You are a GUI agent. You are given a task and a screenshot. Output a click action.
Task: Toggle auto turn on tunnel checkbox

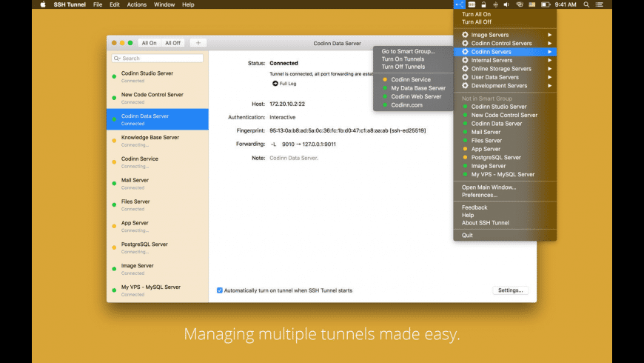click(x=220, y=290)
